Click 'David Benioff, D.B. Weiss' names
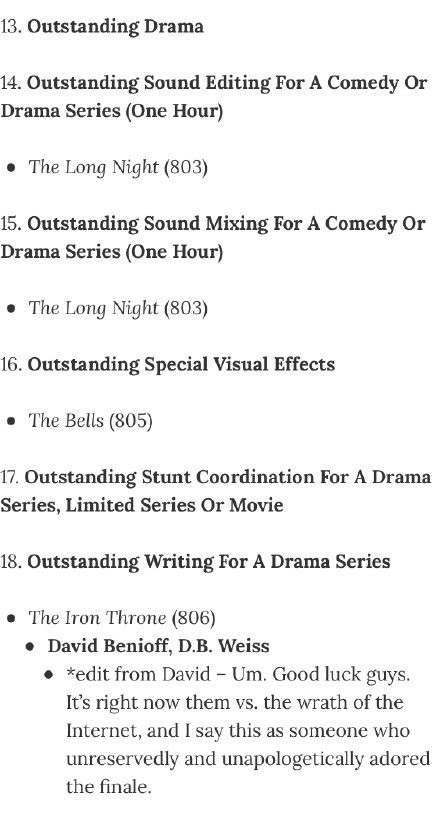The width and height of the screenshot is (440, 817). coord(158,646)
